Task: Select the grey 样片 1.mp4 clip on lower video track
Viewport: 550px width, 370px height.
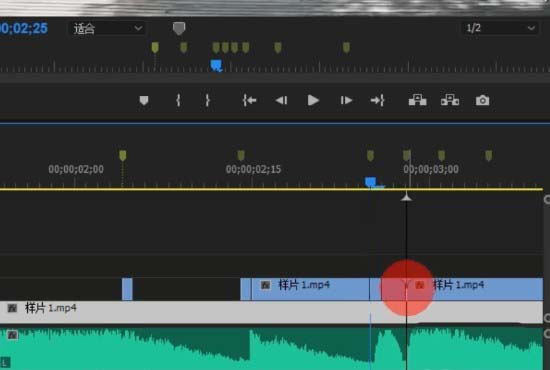Action: click(271, 312)
